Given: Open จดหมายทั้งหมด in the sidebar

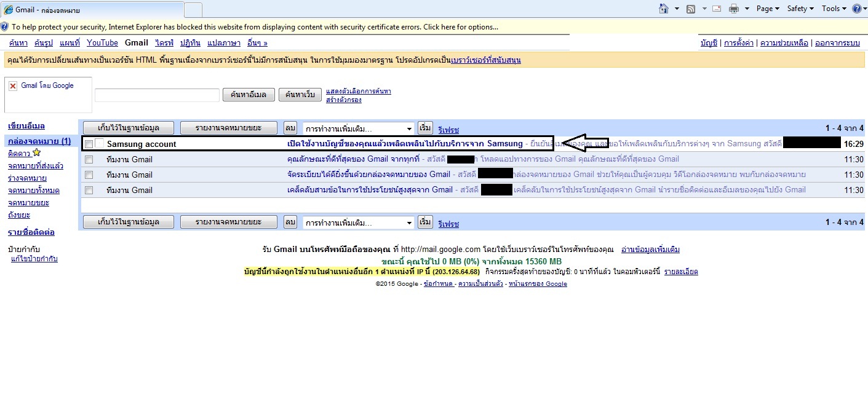Looking at the screenshot, I should 34,191.
